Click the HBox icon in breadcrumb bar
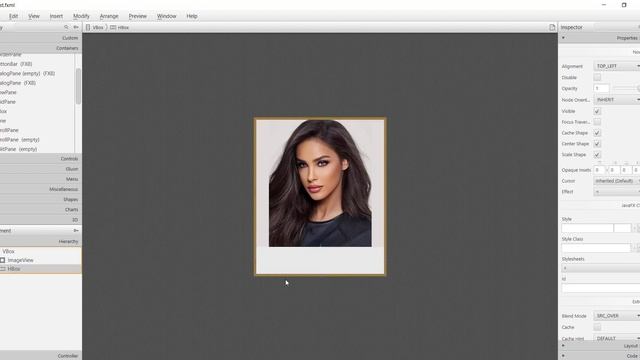This screenshot has width=640, height=360. point(113,27)
